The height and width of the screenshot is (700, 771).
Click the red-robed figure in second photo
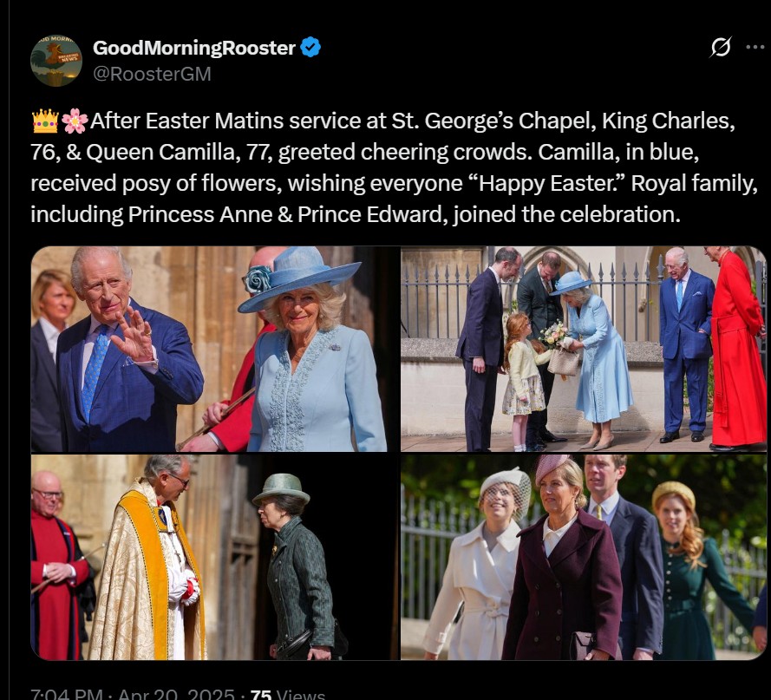coord(735,349)
